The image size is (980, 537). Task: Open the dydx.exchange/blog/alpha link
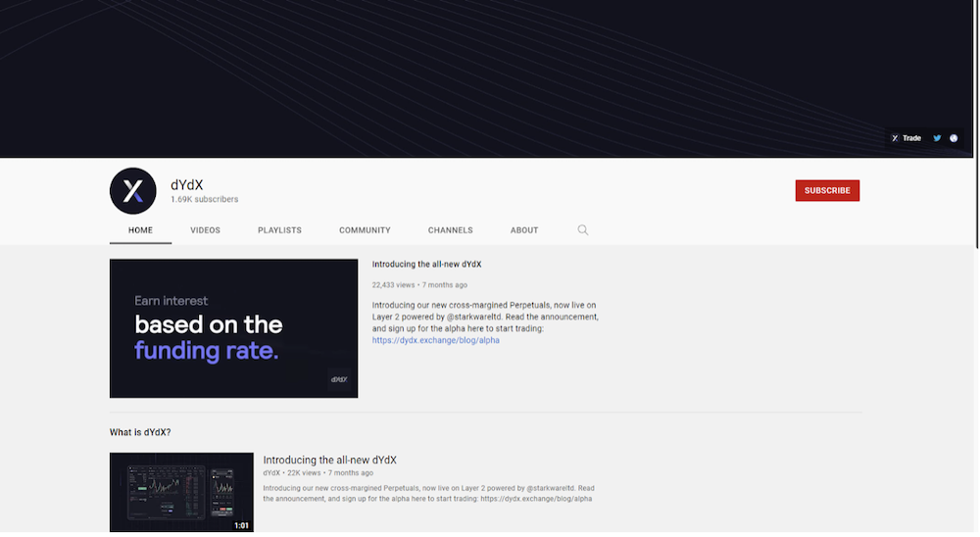(x=436, y=340)
